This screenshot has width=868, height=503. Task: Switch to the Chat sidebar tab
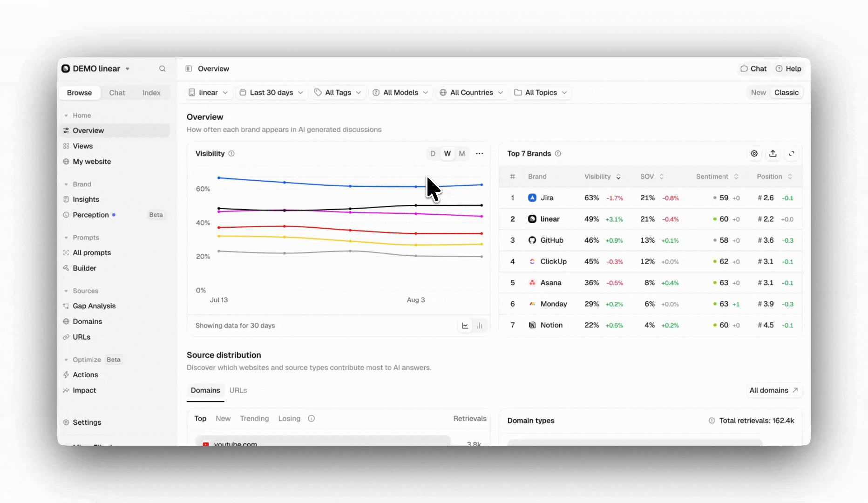click(x=117, y=93)
